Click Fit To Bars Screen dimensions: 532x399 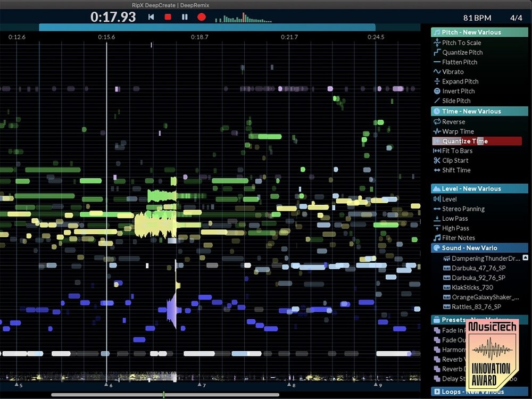click(454, 151)
